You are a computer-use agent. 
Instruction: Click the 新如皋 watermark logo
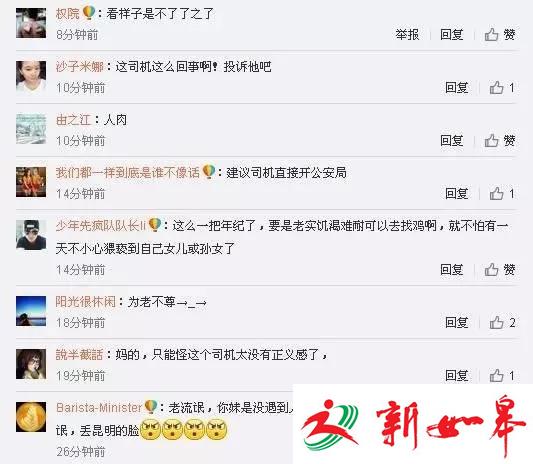(x=413, y=424)
